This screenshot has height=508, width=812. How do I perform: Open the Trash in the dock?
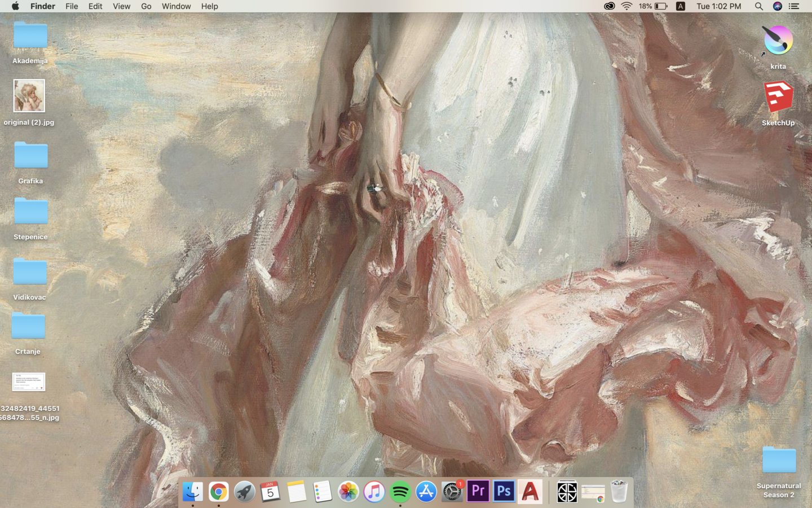point(619,492)
